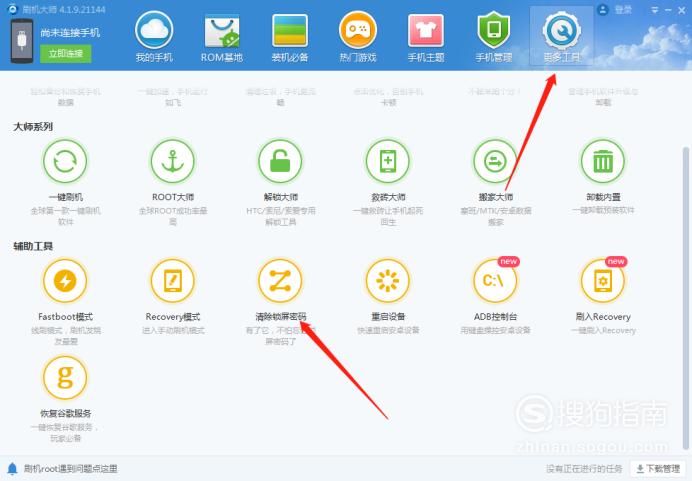This screenshot has width=692, height=481.
Task: Launch 救砖大师 phone rescue icon
Action: 388,161
